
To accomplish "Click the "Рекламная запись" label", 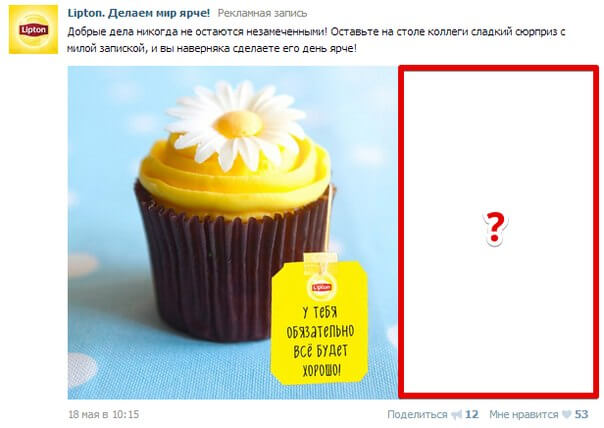I will pyautogui.click(x=262, y=13).
